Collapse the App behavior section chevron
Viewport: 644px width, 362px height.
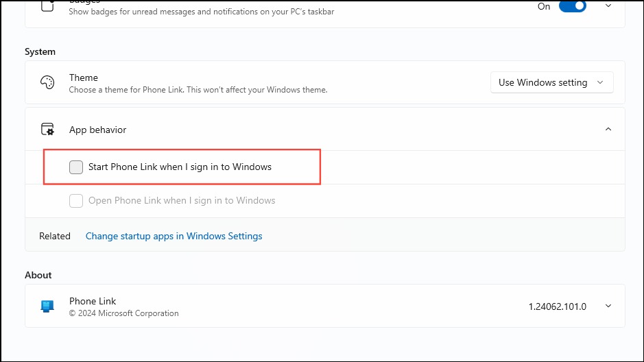click(608, 130)
